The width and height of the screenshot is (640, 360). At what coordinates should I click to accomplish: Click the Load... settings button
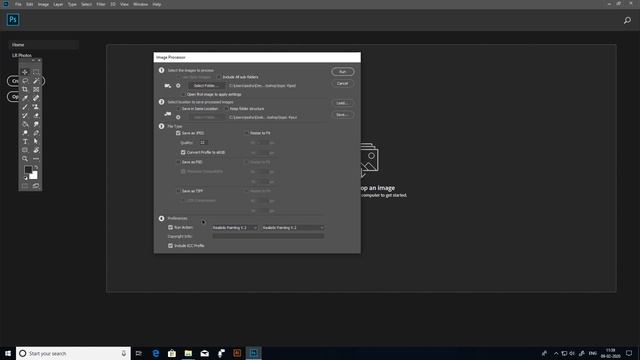click(x=342, y=103)
